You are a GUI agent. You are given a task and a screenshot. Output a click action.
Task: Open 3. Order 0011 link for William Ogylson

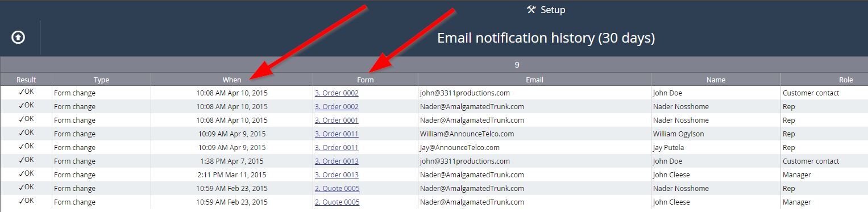point(337,134)
